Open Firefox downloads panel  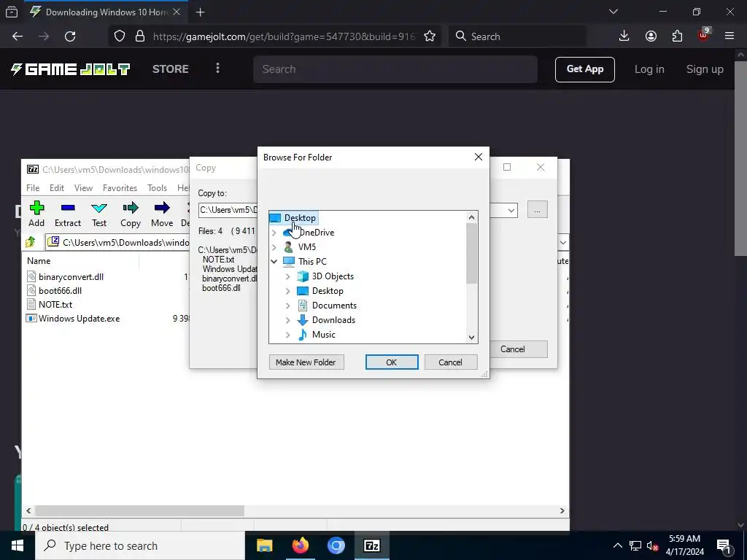coord(624,36)
